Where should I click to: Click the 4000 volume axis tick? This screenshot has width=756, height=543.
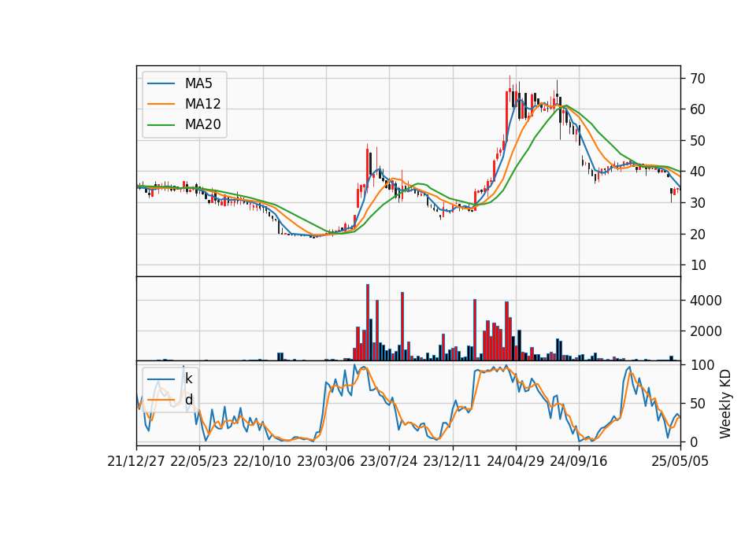point(706,301)
